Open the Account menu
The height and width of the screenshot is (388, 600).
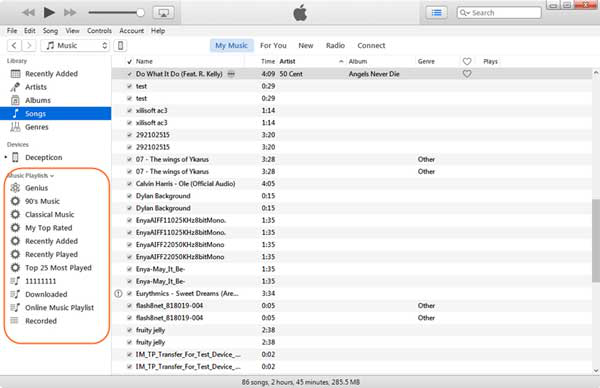tap(132, 31)
